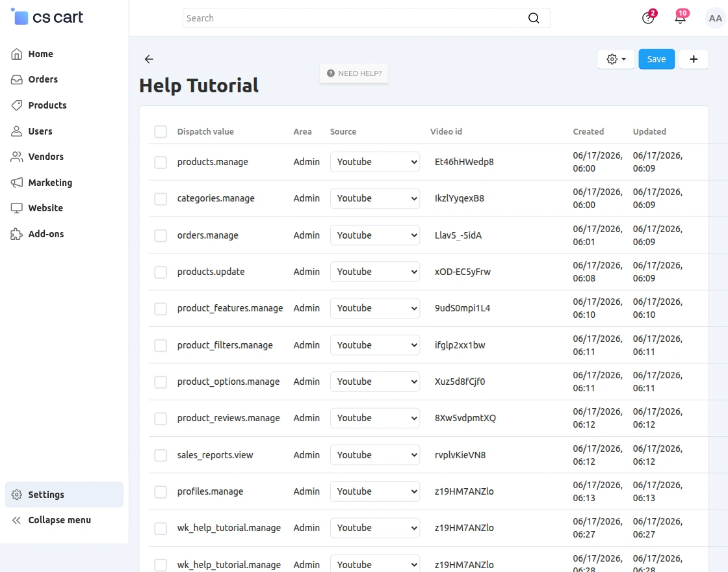The height and width of the screenshot is (572, 728).
Task: Edit video id 9udS0mpi1L4 field
Action: click(x=498, y=309)
